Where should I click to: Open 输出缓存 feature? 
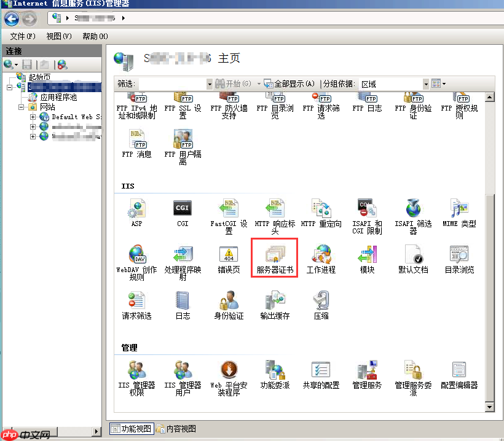(x=275, y=305)
